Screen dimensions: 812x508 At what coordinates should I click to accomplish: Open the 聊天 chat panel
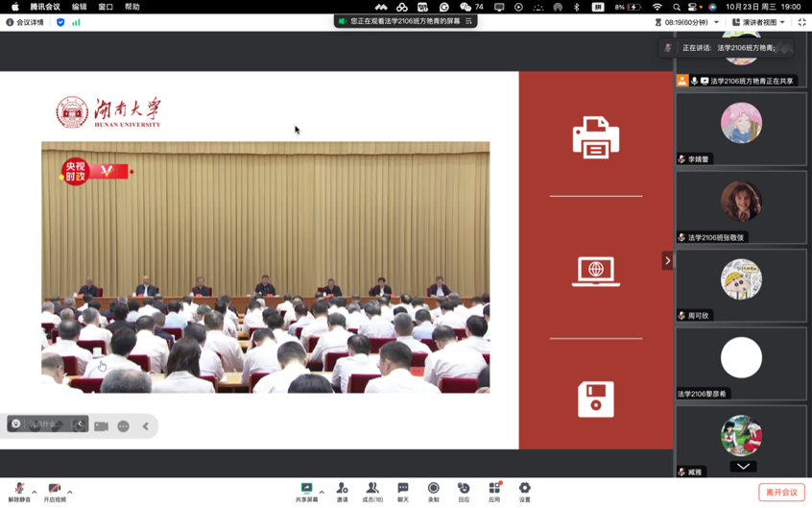[x=403, y=489]
